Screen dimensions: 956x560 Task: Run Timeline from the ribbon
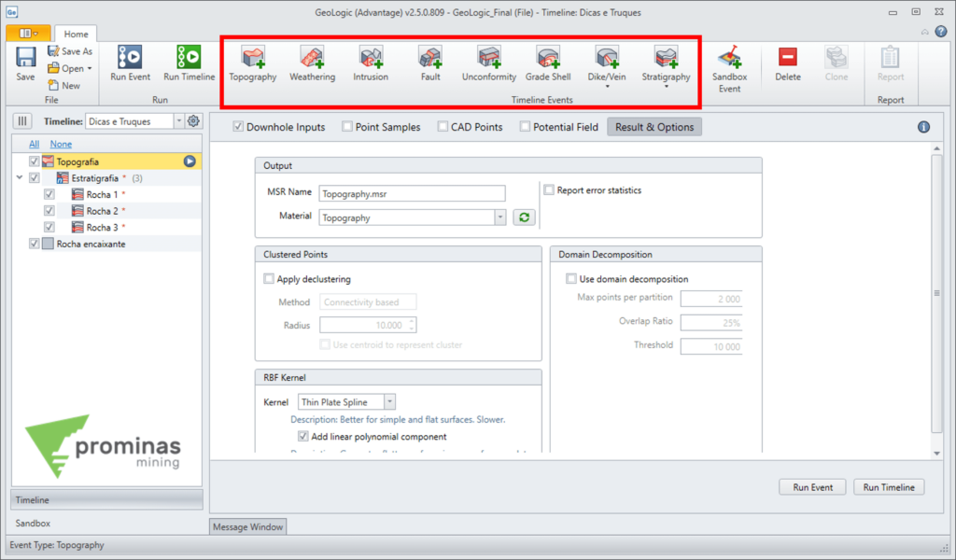pyautogui.click(x=189, y=63)
